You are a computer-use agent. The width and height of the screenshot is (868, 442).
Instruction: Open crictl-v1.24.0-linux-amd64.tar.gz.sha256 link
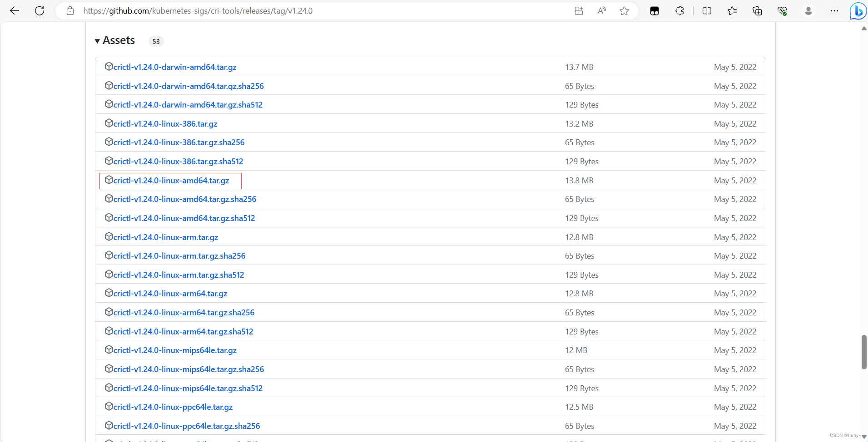[185, 199]
